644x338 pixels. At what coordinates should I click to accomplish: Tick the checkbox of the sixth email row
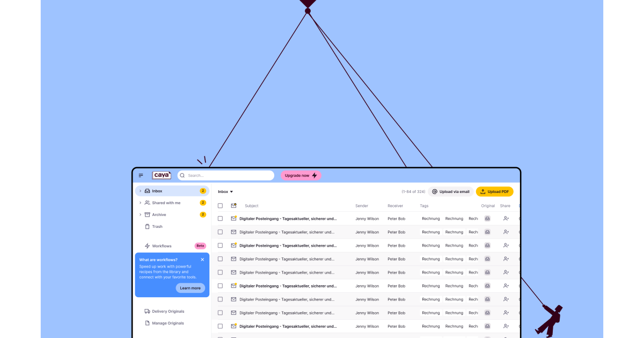[220, 286]
